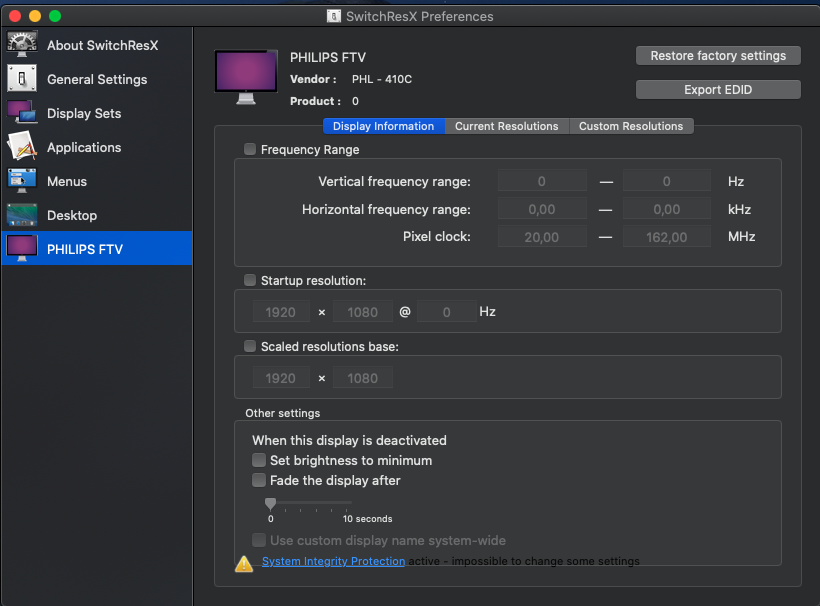Image resolution: width=820 pixels, height=606 pixels.
Task: Click vertical frequency minimum field
Action: (542, 181)
